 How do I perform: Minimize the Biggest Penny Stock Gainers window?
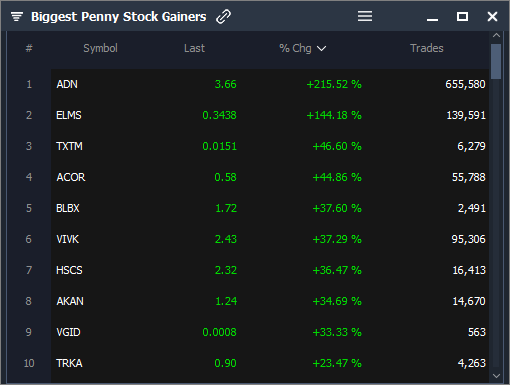tap(432, 20)
